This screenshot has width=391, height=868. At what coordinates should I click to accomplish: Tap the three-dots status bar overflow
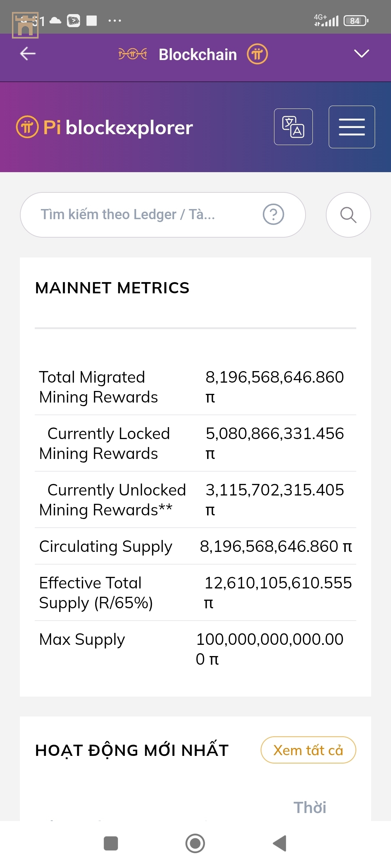(x=115, y=21)
